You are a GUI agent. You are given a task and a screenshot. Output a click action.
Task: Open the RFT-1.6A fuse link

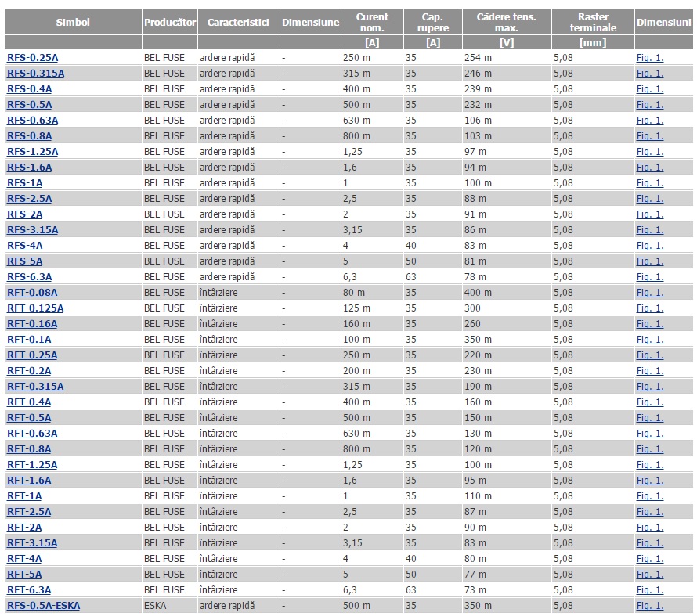tap(29, 481)
